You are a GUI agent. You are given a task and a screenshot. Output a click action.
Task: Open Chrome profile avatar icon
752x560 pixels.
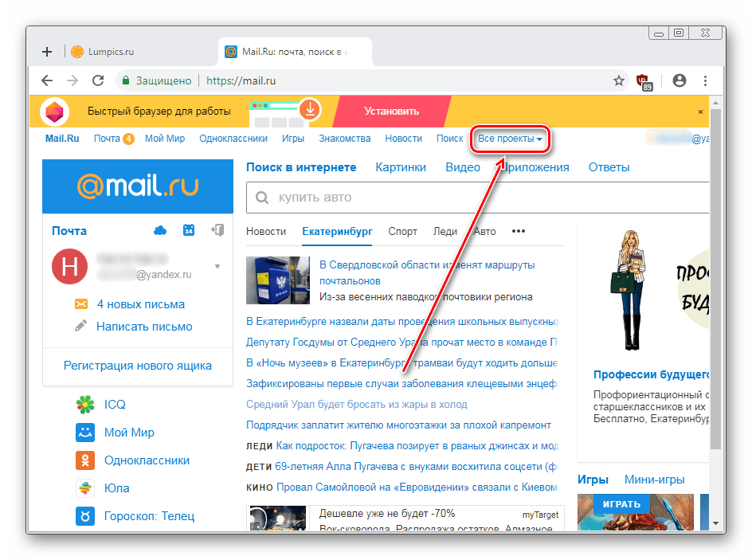pos(679,80)
